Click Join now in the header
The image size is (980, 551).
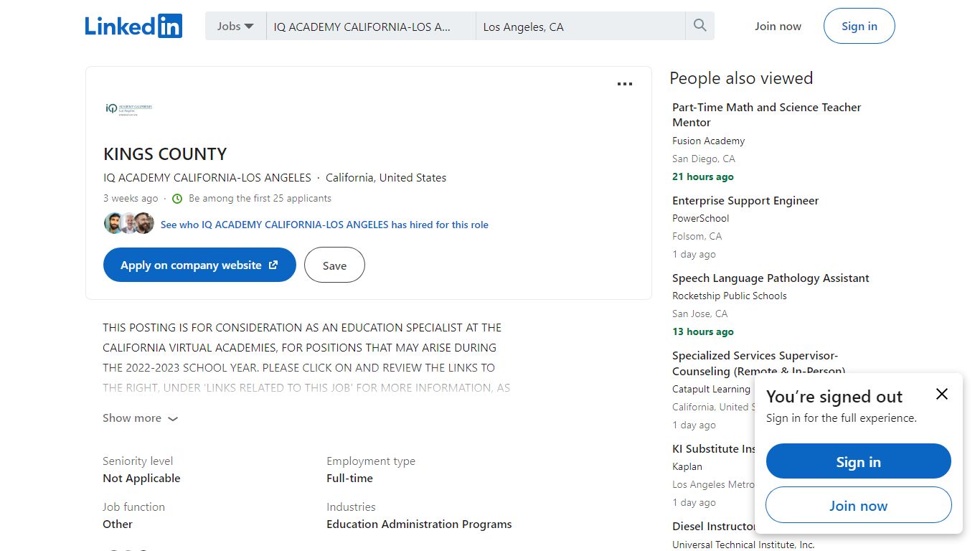778,27
